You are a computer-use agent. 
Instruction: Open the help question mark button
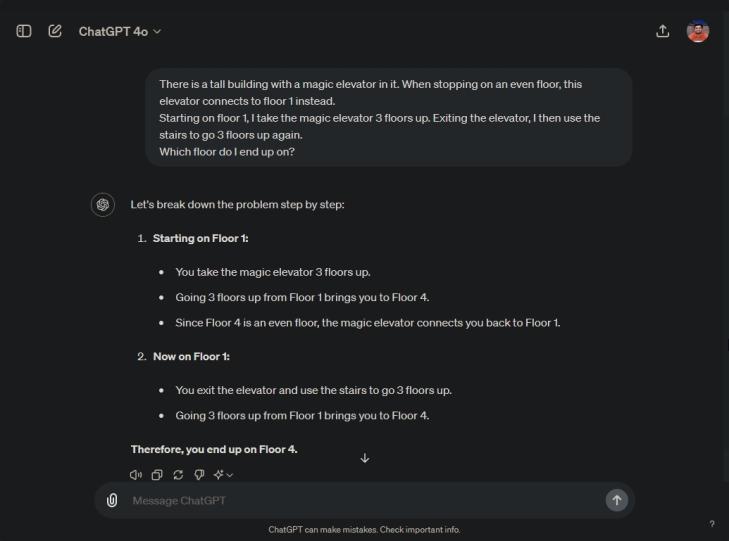712,524
